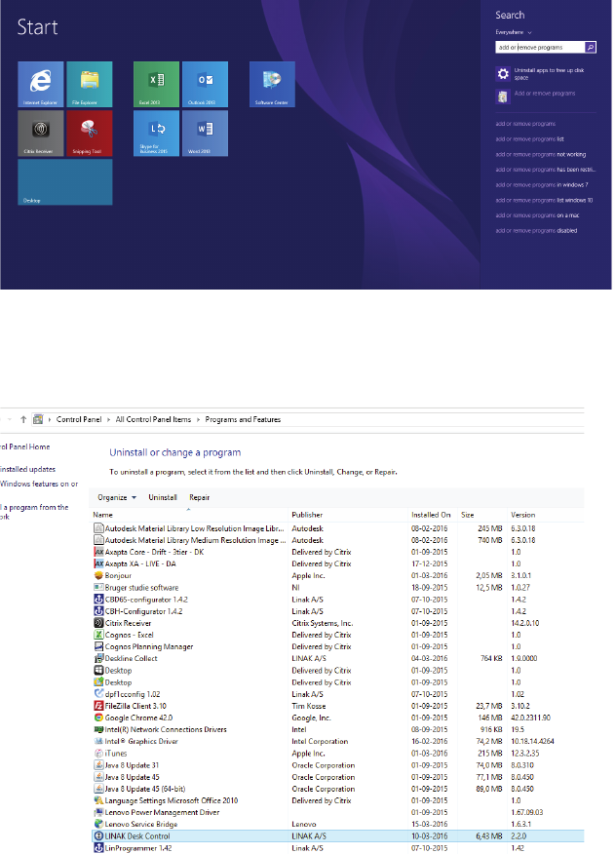Select the LINAK Desk Control icon
The width and height of the screenshot is (616, 854).
(98, 836)
